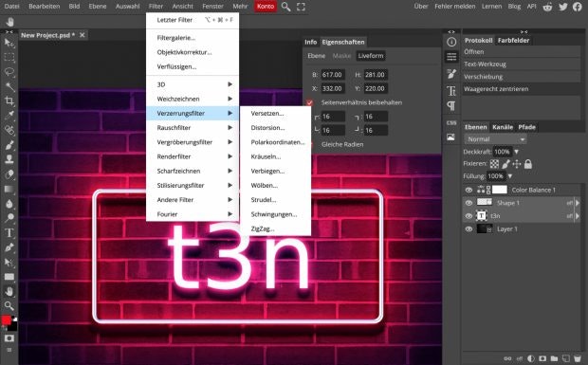Expand the Shape 1 layer effects arrow

pyautogui.click(x=578, y=203)
